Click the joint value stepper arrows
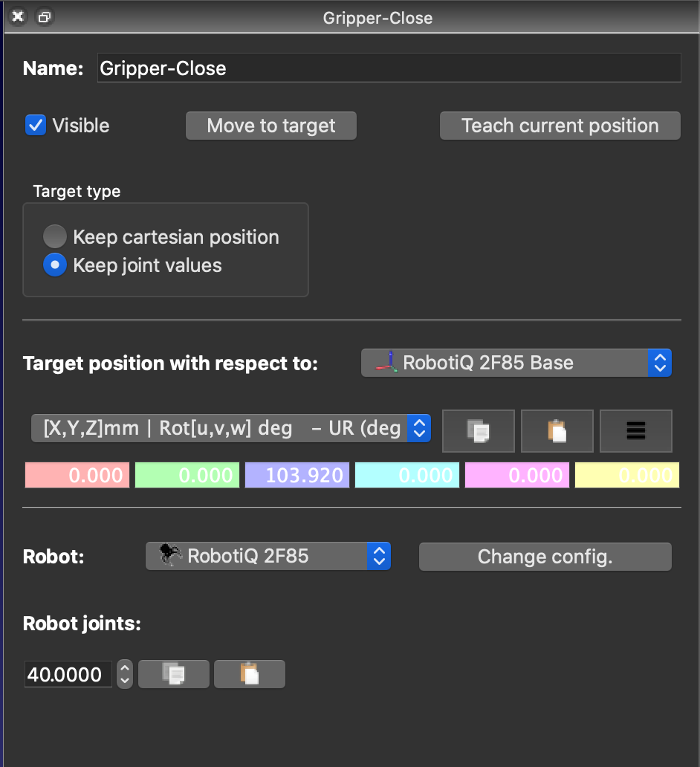 pos(125,674)
